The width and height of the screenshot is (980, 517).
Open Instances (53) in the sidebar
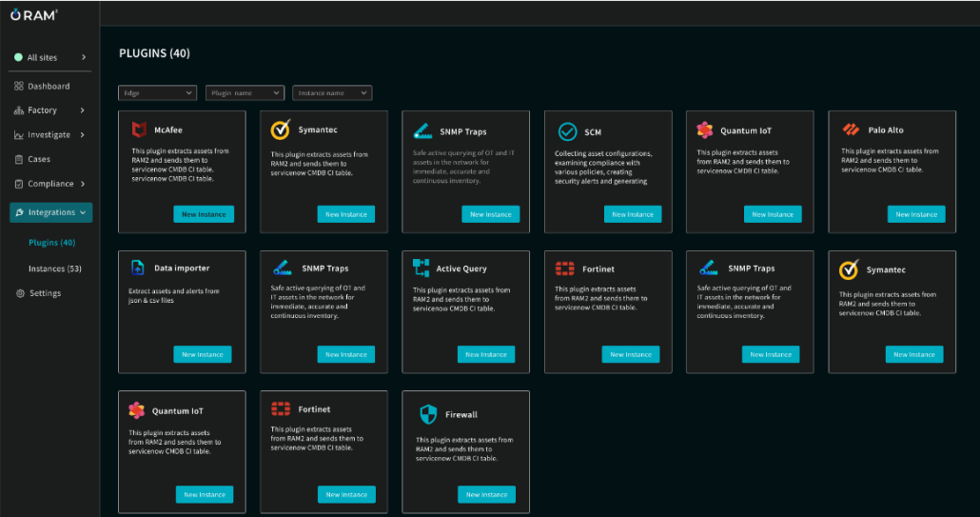pos(55,268)
